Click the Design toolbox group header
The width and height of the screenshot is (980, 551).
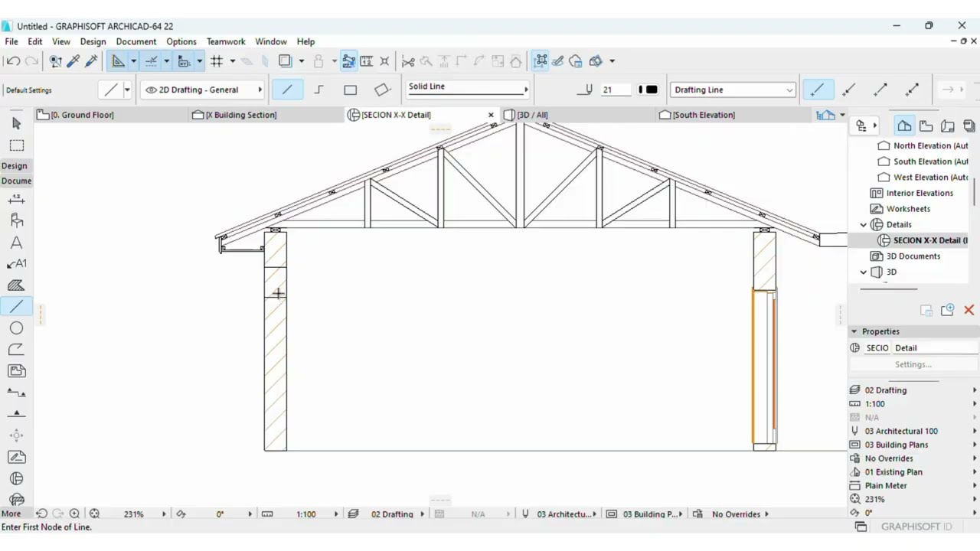coord(15,166)
